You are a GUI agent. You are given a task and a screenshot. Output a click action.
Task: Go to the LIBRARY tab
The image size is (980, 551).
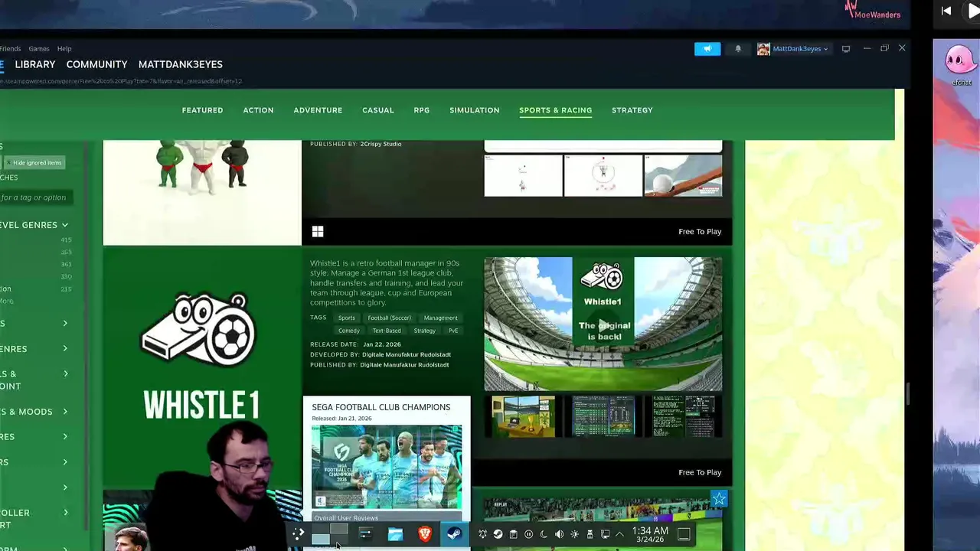tap(35, 64)
